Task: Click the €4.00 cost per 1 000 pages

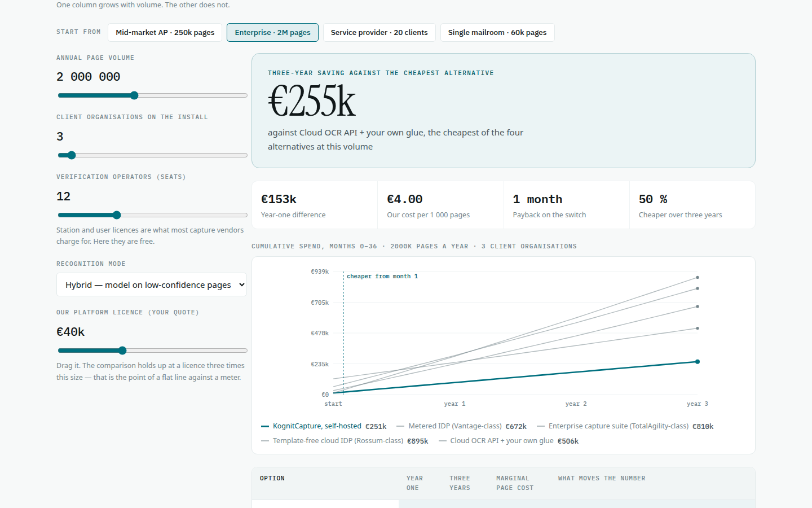Action: (405, 199)
